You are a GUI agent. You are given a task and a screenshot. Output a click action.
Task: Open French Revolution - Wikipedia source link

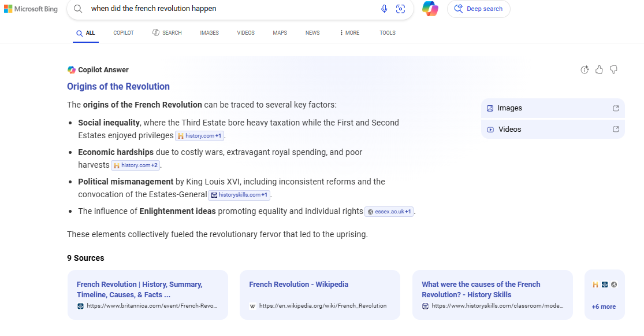(299, 285)
